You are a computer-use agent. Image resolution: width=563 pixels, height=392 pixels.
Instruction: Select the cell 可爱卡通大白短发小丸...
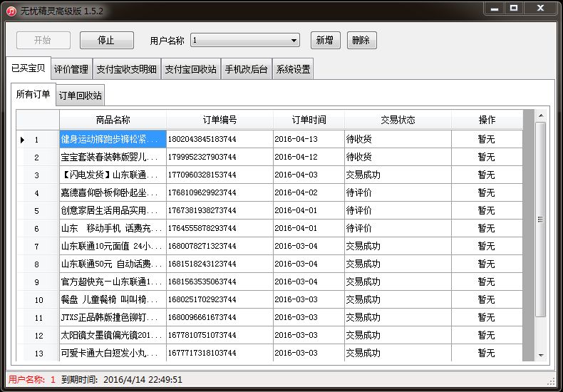pyautogui.click(x=113, y=354)
